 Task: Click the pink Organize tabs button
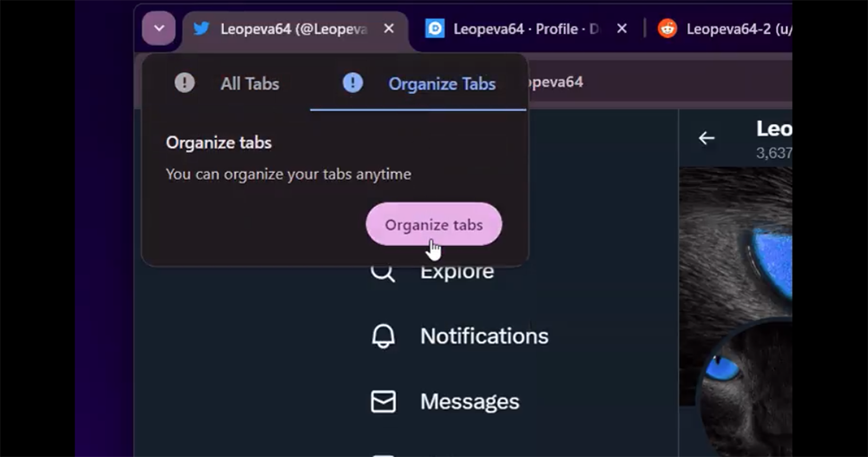pos(434,224)
